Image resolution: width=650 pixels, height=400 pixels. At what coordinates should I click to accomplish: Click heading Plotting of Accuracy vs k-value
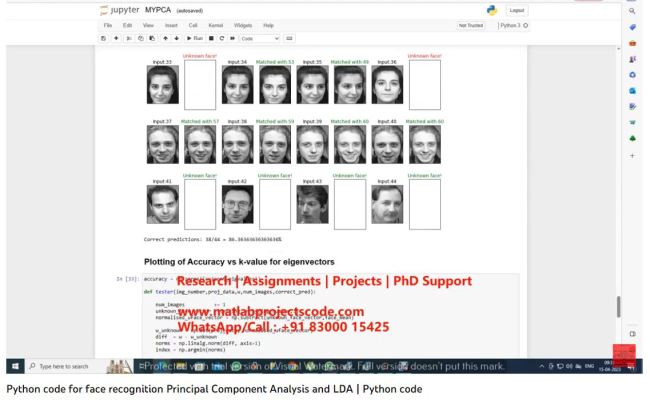click(239, 262)
